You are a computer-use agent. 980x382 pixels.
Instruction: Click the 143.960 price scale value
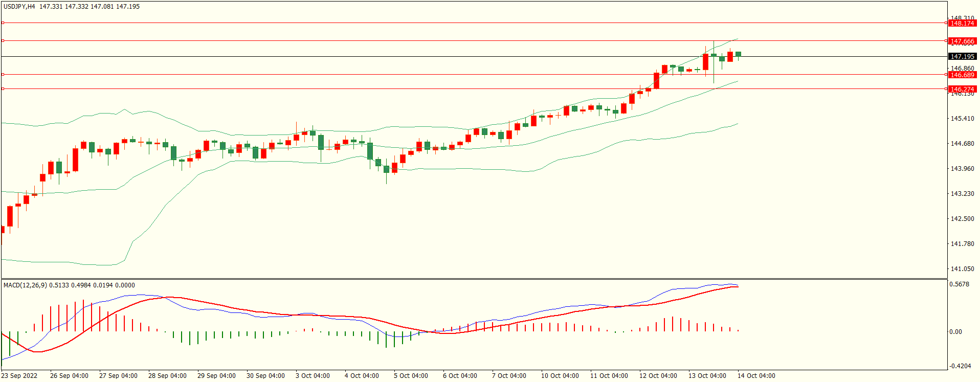962,168
